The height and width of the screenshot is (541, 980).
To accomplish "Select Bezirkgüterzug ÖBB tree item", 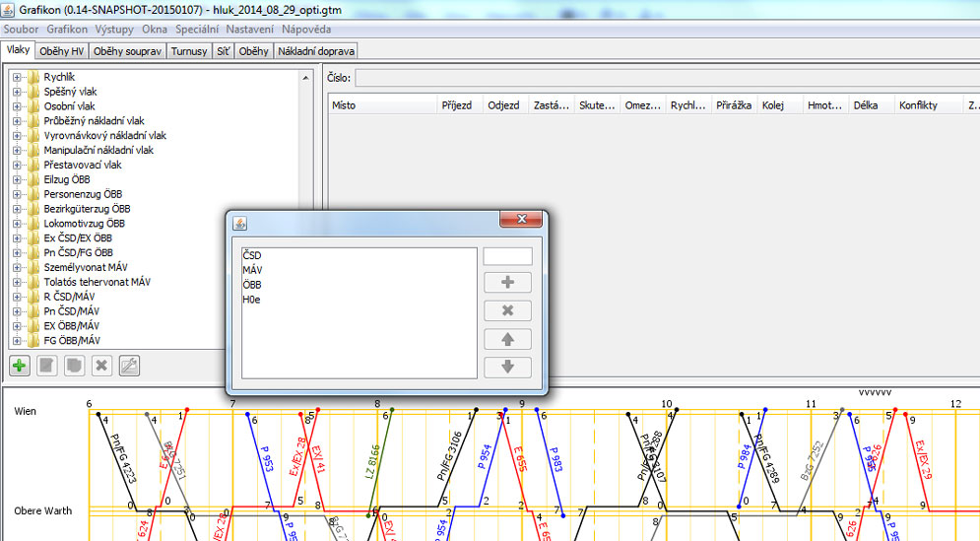I will [87, 209].
